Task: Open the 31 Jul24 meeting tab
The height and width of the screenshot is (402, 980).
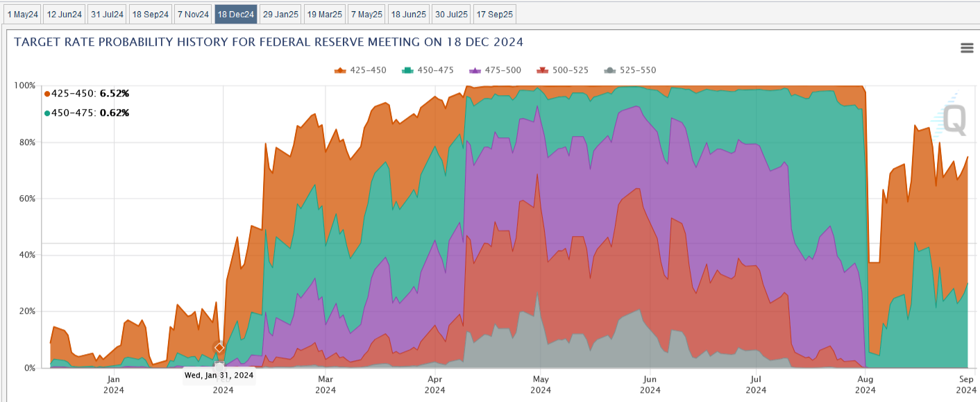Action: click(x=107, y=14)
